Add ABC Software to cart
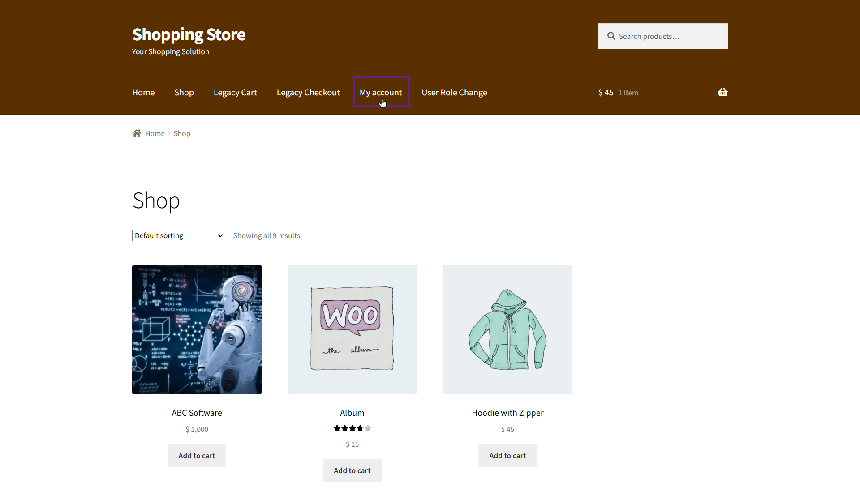The image size is (860, 504). (197, 456)
